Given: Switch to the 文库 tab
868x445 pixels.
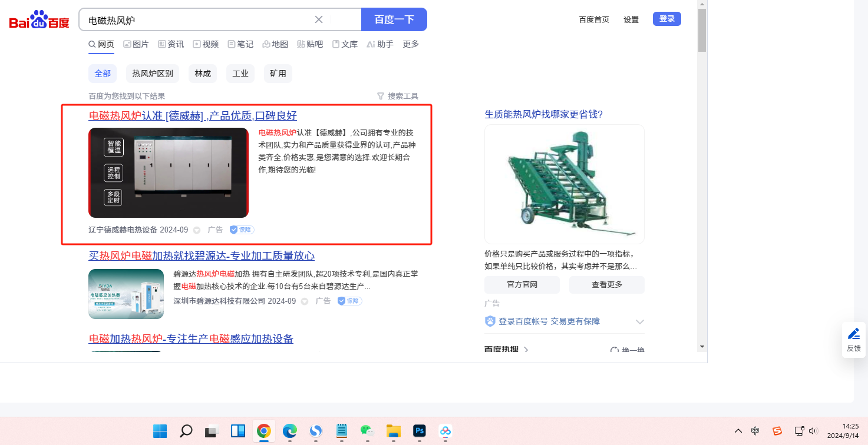Looking at the screenshot, I should pyautogui.click(x=345, y=44).
